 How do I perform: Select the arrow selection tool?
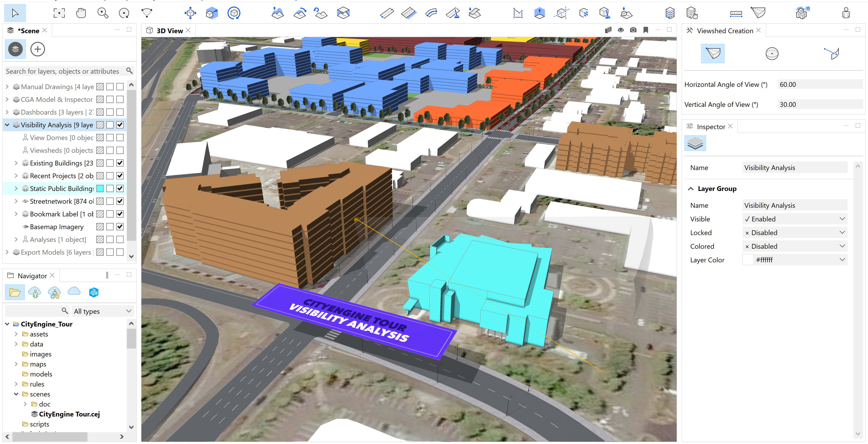[x=15, y=13]
